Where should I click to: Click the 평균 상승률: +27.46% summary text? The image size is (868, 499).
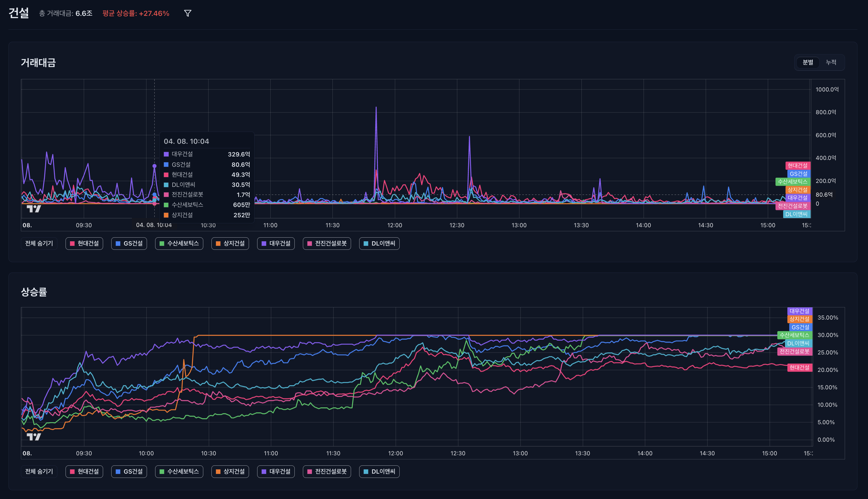pyautogui.click(x=136, y=13)
